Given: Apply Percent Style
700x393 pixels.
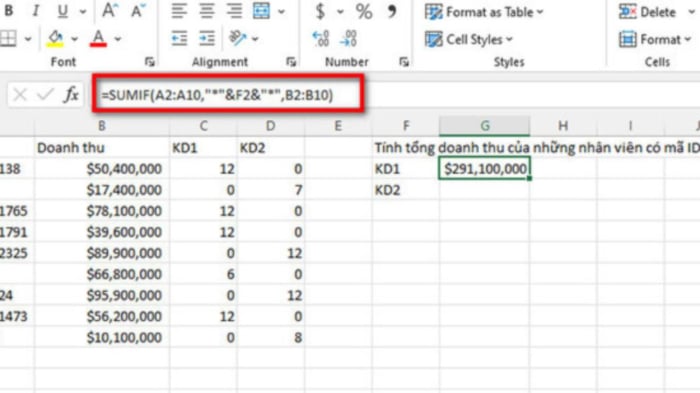Looking at the screenshot, I should pos(364,12).
